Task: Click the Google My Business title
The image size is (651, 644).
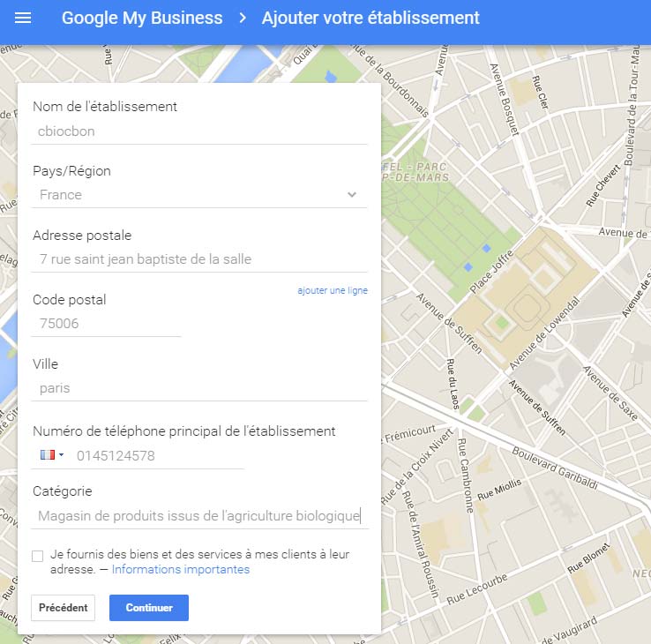Action: click(x=142, y=18)
